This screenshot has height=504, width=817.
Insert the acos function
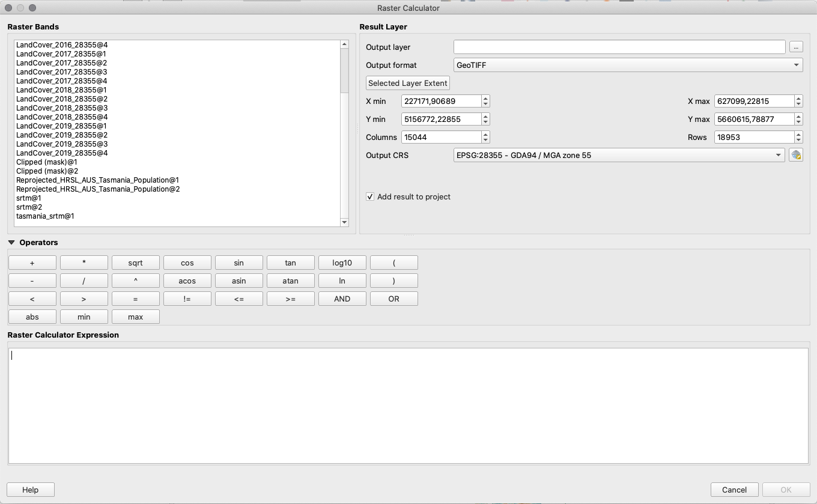pos(187,281)
